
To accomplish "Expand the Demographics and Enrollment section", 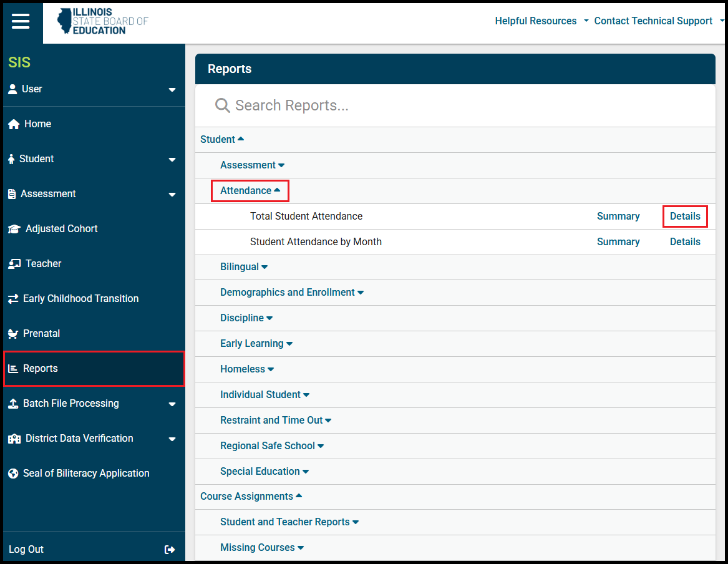I will tap(291, 293).
